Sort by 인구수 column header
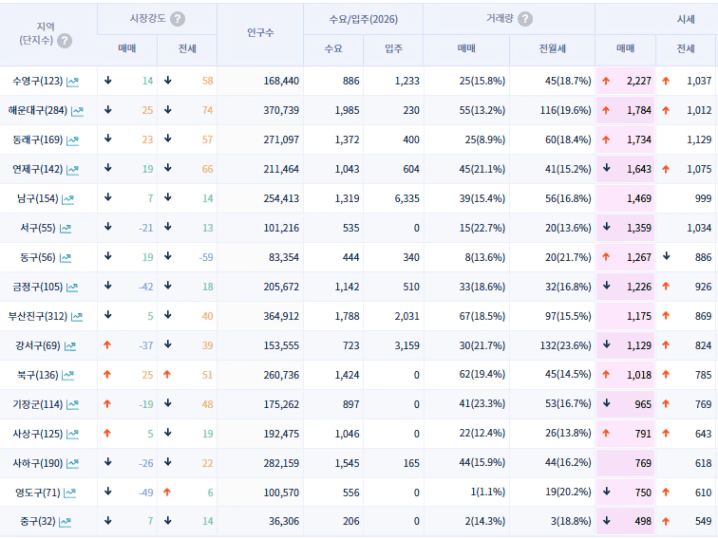Image resolution: width=718 pixels, height=539 pixels. pyautogui.click(x=260, y=33)
